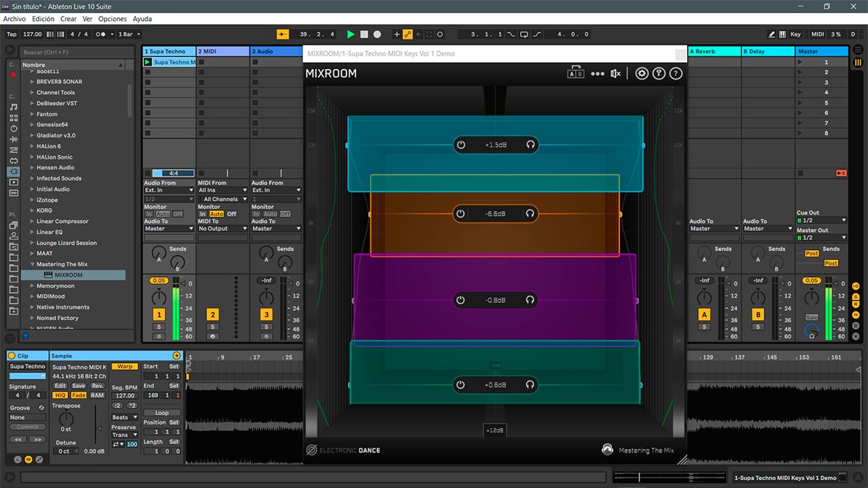Click MIXROOM key license icon
Viewport: 868px width, 488px height.
pos(659,73)
